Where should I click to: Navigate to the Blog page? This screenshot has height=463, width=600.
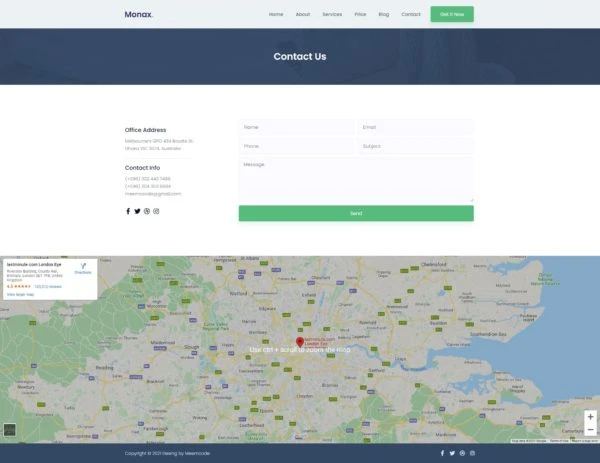pyautogui.click(x=384, y=15)
